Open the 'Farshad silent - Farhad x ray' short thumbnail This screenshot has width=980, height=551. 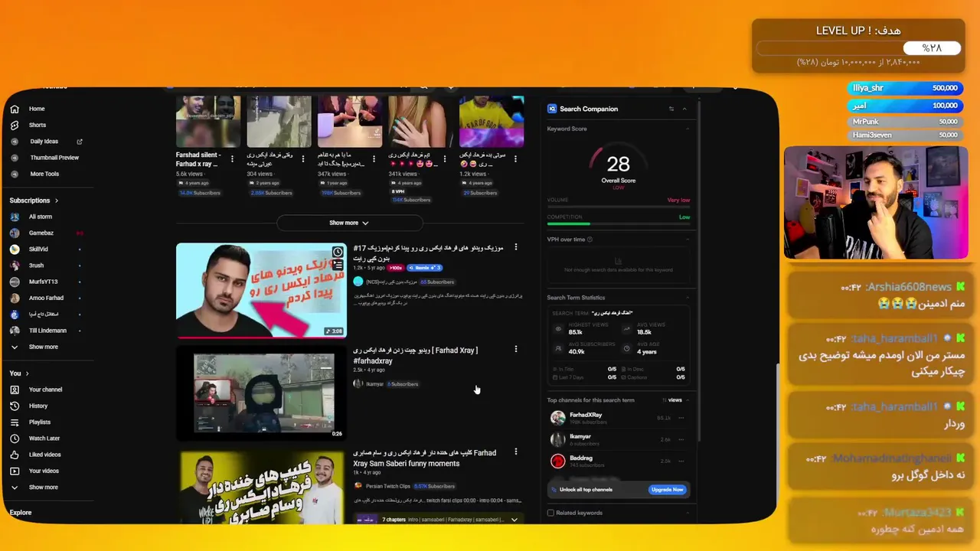coord(208,121)
